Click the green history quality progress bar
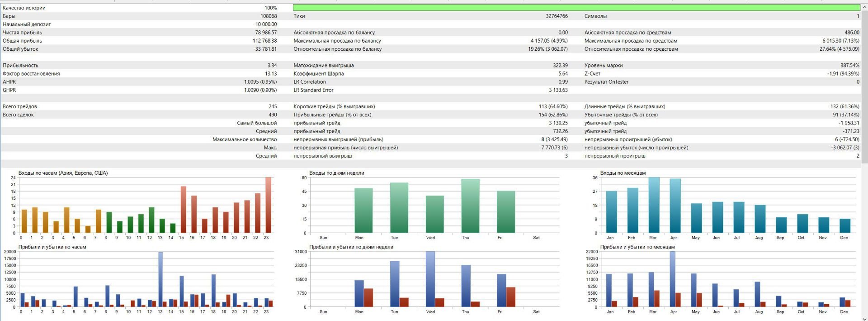Image resolution: width=868 pixels, height=321 pixels. pyautogui.click(x=576, y=8)
